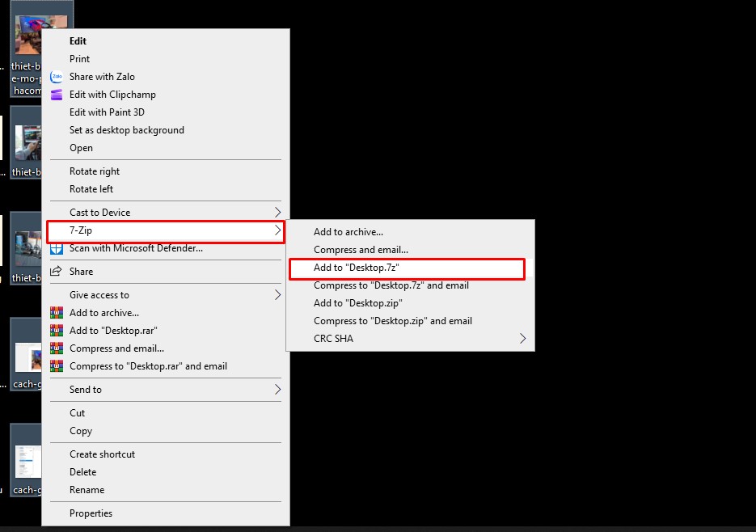Select Compress to "Desktop.zip" and email
This screenshot has width=756, height=532.
(x=410, y=321)
